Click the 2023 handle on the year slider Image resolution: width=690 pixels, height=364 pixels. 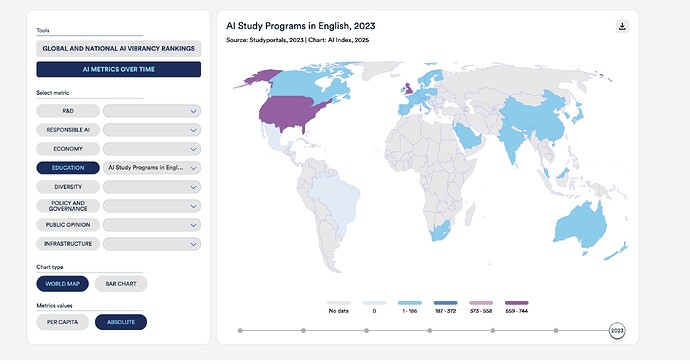[x=617, y=331]
